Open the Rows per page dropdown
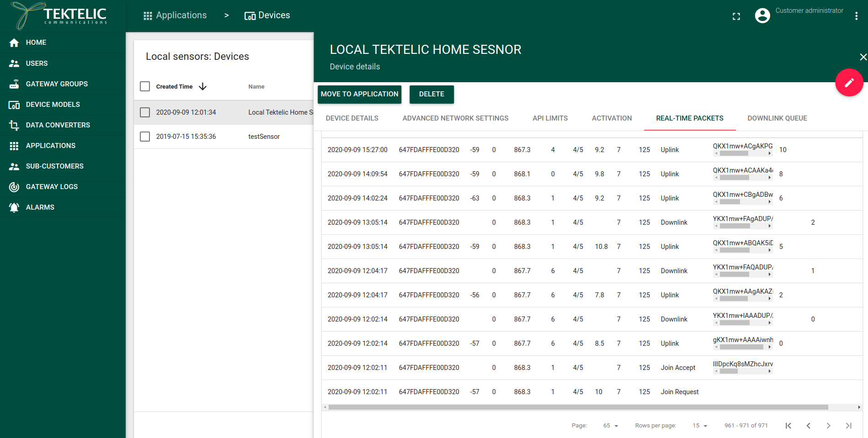 pyautogui.click(x=699, y=425)
